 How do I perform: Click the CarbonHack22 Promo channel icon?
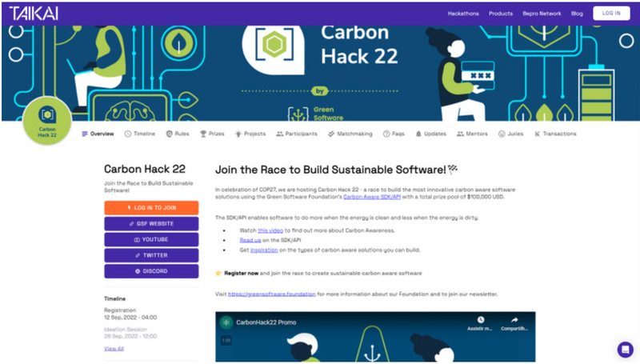click(x=228, y=323)
